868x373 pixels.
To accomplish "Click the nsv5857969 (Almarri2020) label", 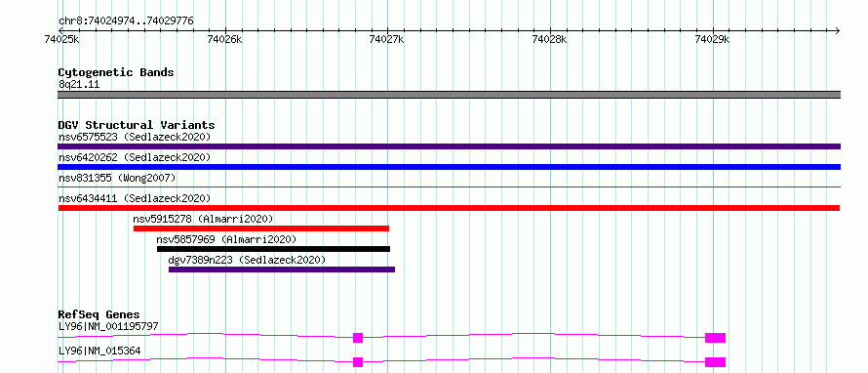I will [x=226, y=239].
